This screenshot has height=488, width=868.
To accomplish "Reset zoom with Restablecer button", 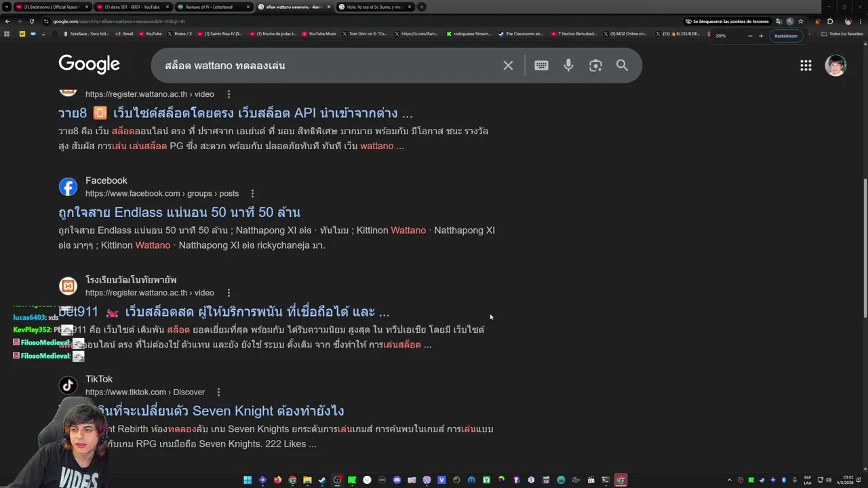I will [x=786, y=35].
